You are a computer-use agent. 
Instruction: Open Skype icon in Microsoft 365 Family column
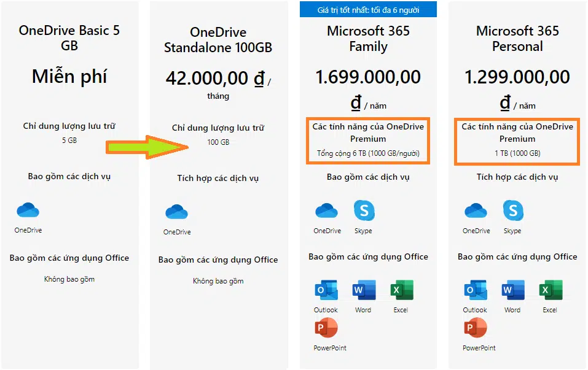click(364, 210)
